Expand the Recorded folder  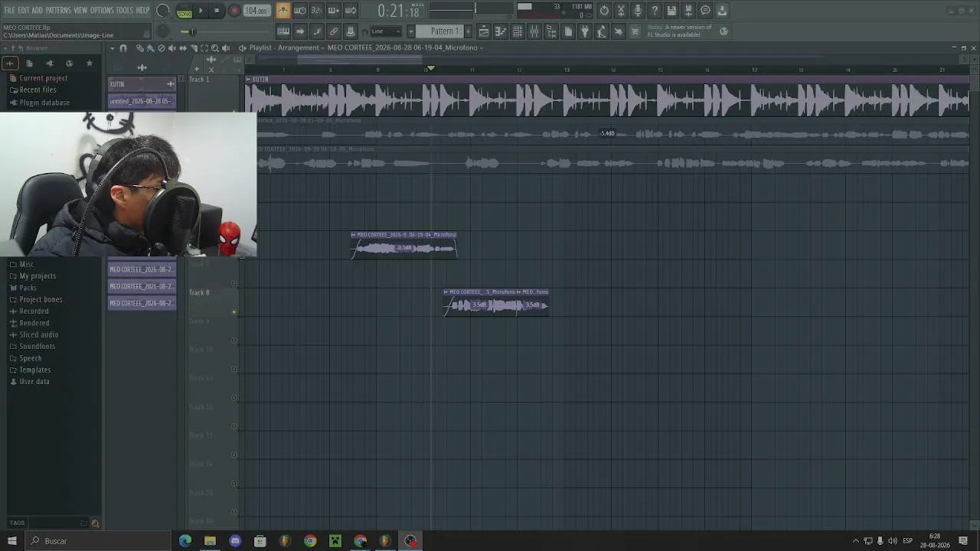click(x=34, y=311)
